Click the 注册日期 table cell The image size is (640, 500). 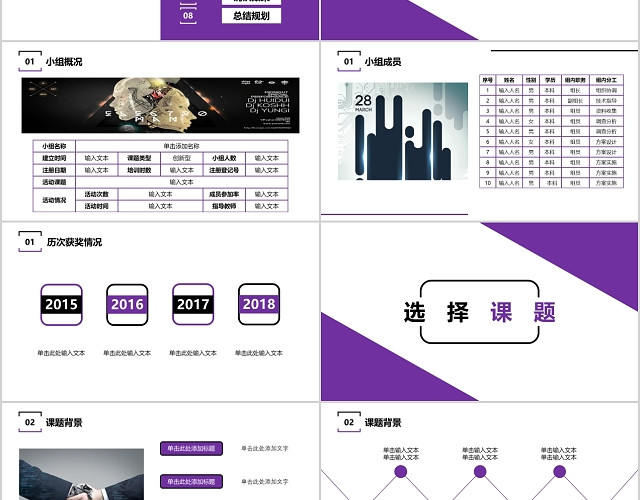click(x=54, y=170)
